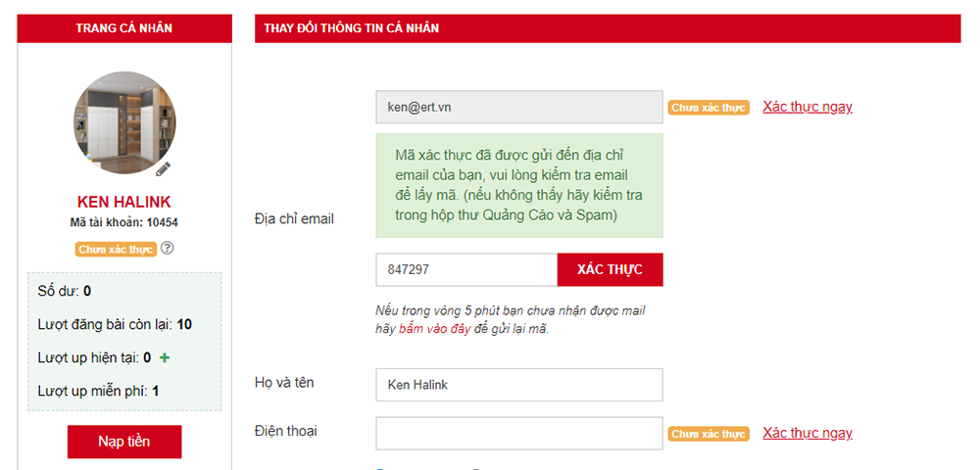Click the Mã tài khoản 10454 text
The image size is (980, 470).
[x=124, y=222]
